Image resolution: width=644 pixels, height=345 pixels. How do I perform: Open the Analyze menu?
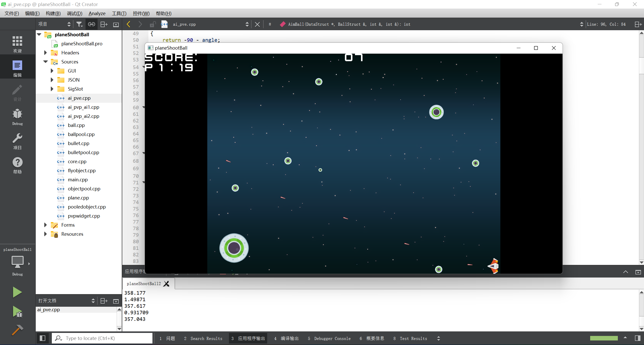click(97, 13)
